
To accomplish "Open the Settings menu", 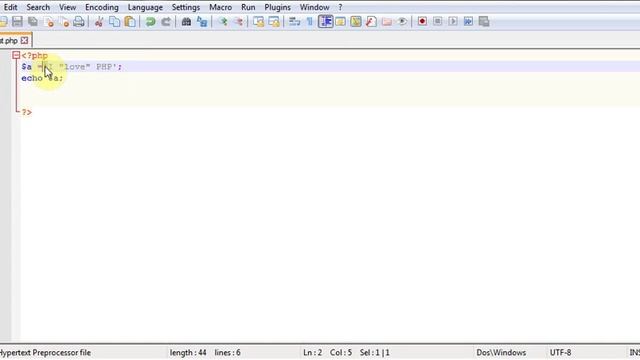I will [x=186, y=7].
